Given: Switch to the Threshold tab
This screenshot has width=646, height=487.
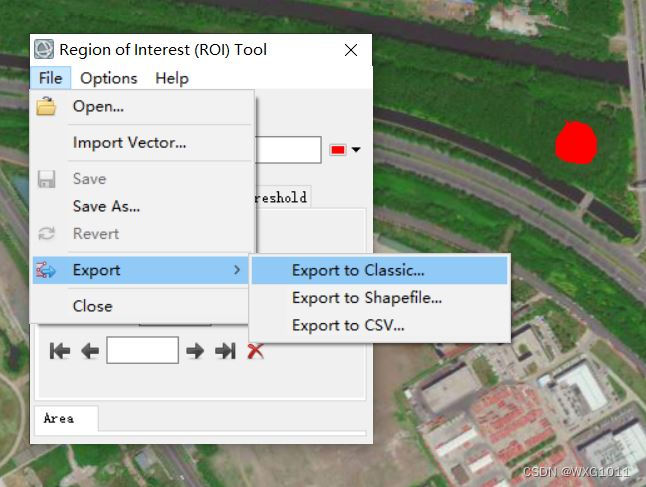Looking at the screenshot, I should click(x=281, y=197).
